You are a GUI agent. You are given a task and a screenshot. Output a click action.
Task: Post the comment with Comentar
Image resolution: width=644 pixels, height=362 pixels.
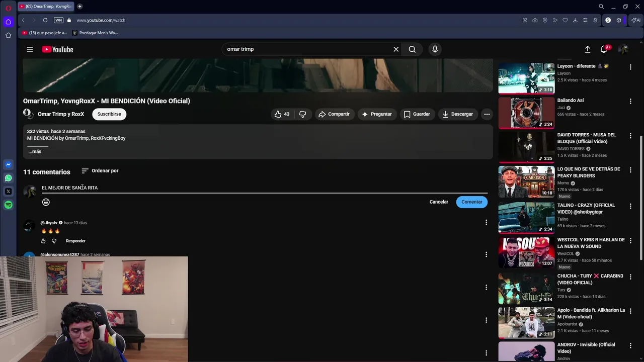[472, 202]
